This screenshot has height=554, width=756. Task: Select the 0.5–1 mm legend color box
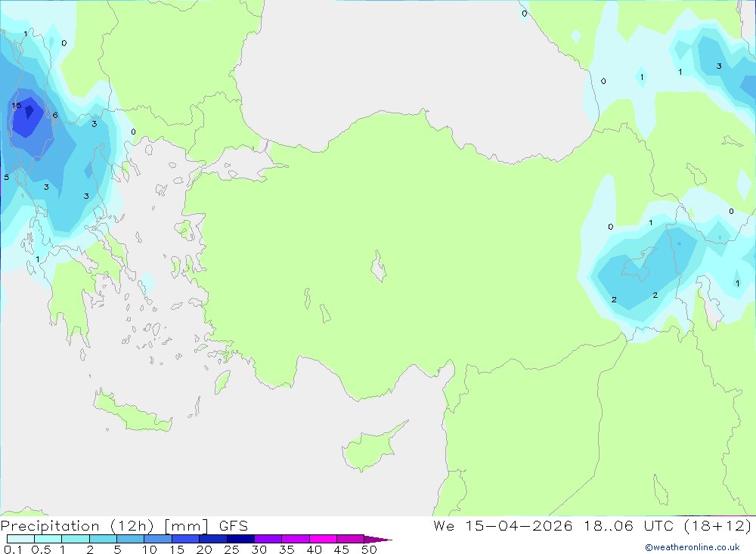coord(48,539)
